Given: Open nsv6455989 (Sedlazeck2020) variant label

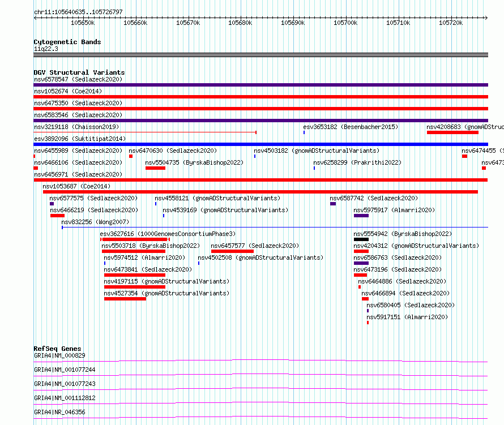Looking at the screenshot, I should (78, 151).
